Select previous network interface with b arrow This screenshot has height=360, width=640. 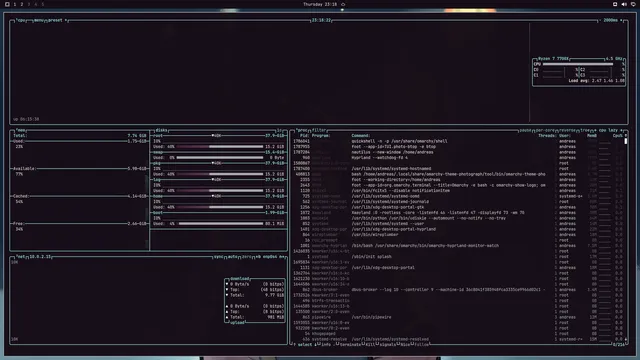pos(258,257)
